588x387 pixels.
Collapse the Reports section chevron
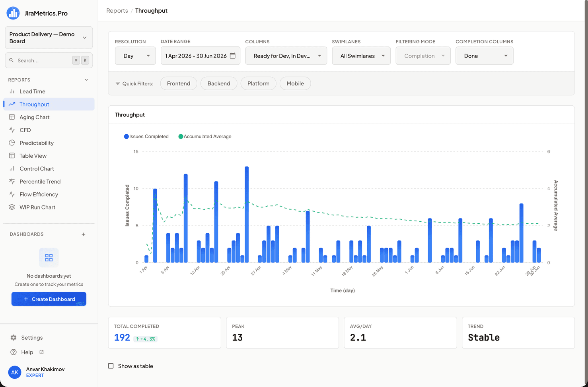click(x=86, y=80)
